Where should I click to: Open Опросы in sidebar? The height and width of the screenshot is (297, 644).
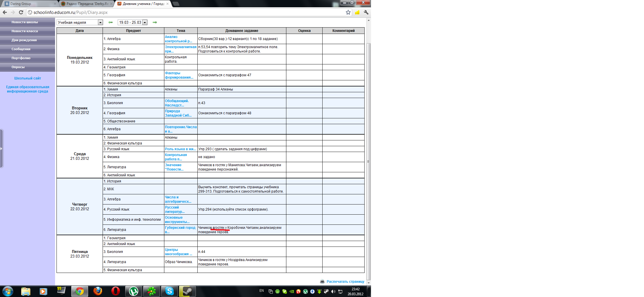pos(28,67)
